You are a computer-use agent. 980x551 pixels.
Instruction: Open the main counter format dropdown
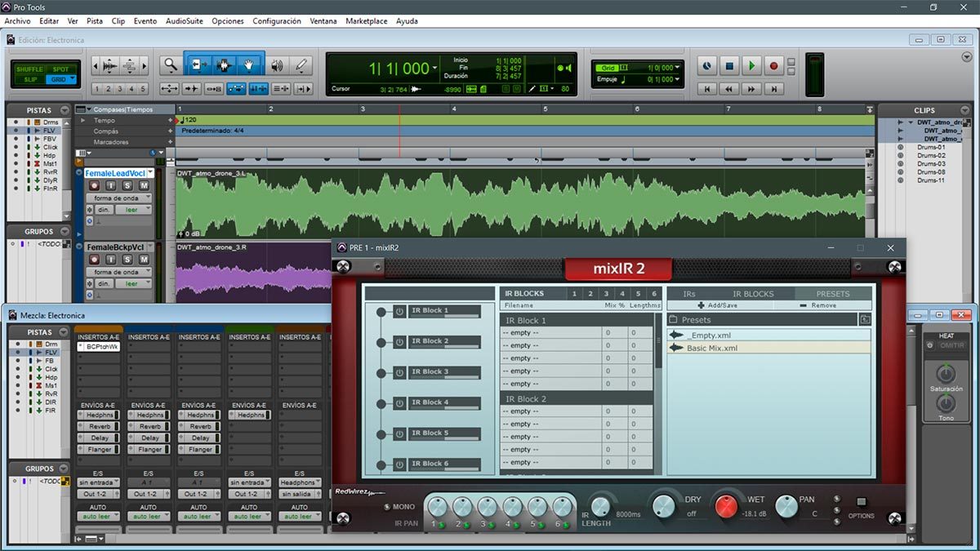click(435, 69)
